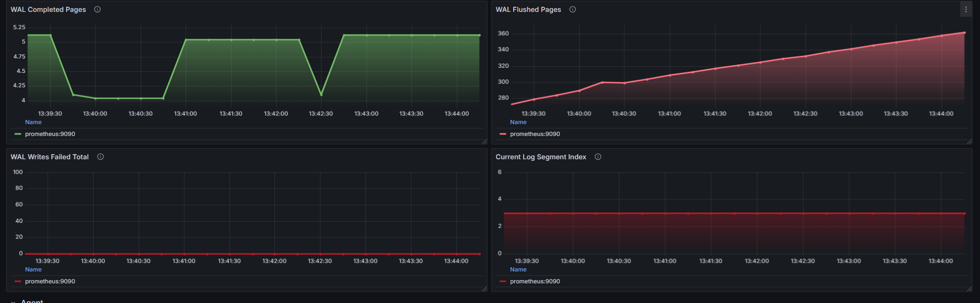Image resolution: width=980 pixels, height=303 pixels.
Task: Collapse the Agent row chevron
Action: pyautogui.click(x=13, y=301)
